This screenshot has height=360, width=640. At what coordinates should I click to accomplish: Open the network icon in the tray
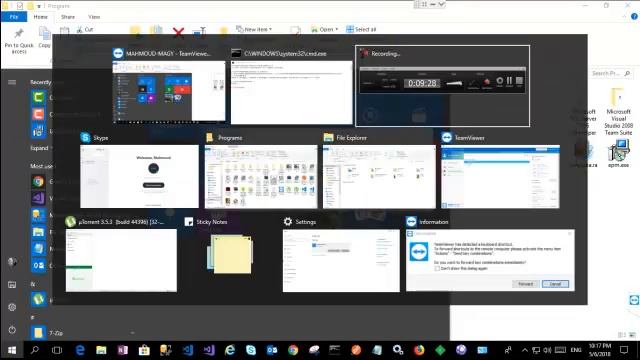click(x=536, y=350)
